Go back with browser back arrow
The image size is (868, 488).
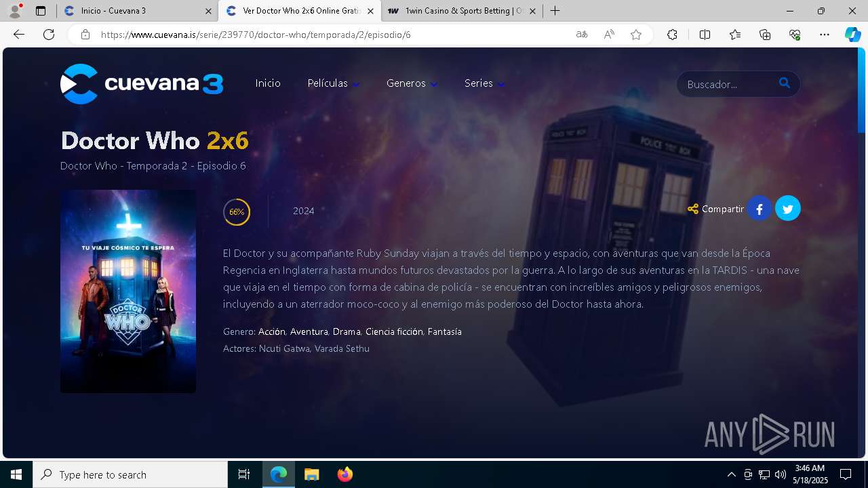point(19,35)
